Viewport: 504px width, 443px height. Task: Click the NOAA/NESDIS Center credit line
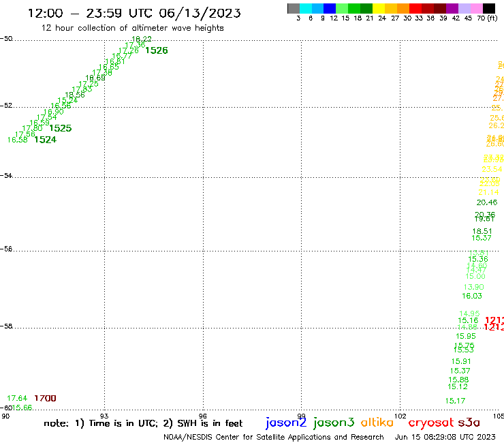[274, 437]
